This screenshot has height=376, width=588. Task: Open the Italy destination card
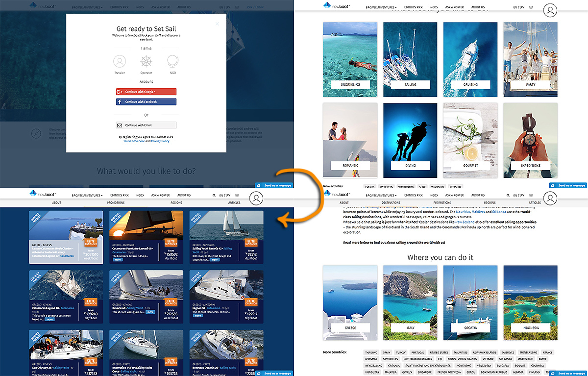click(x=410, y=302)
